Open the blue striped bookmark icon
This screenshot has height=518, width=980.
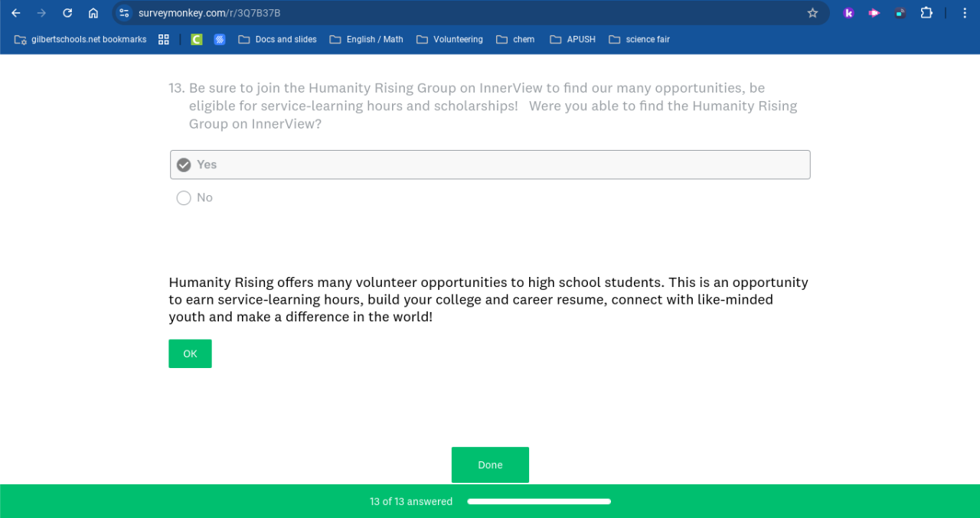point(220,39)
